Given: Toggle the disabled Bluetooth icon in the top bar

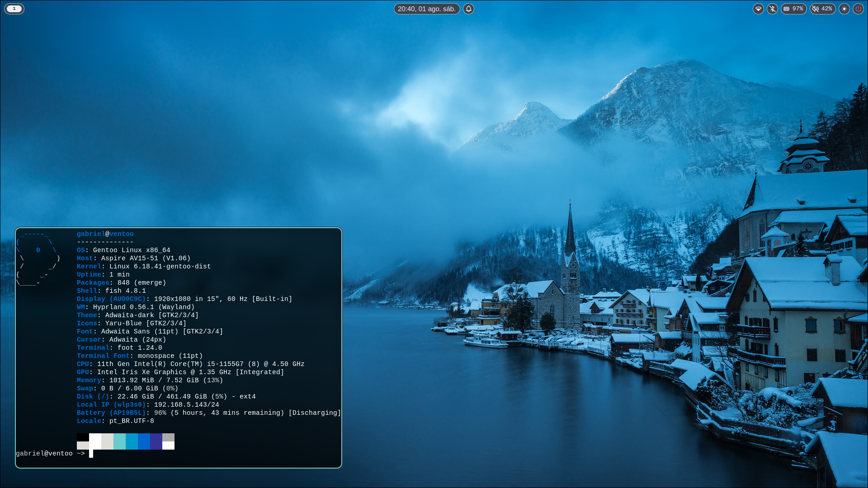Looking at the screenshot, I should pyautogui.click(x=772, y=9).
